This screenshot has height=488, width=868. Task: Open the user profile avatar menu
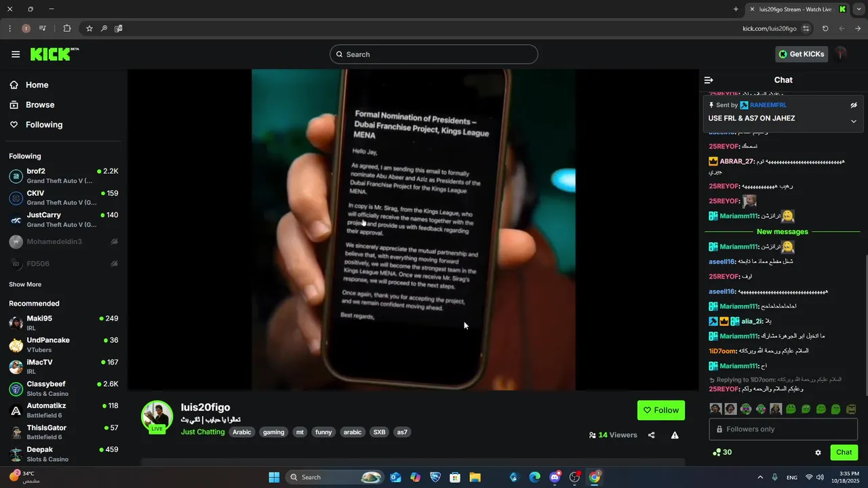pyautogui.click(x=842, y=54)
